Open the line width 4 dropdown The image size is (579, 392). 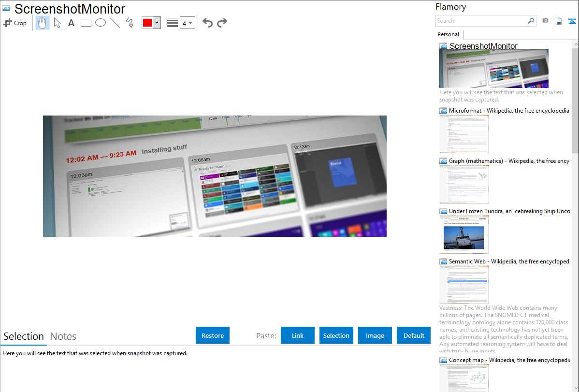click(187, 23)
